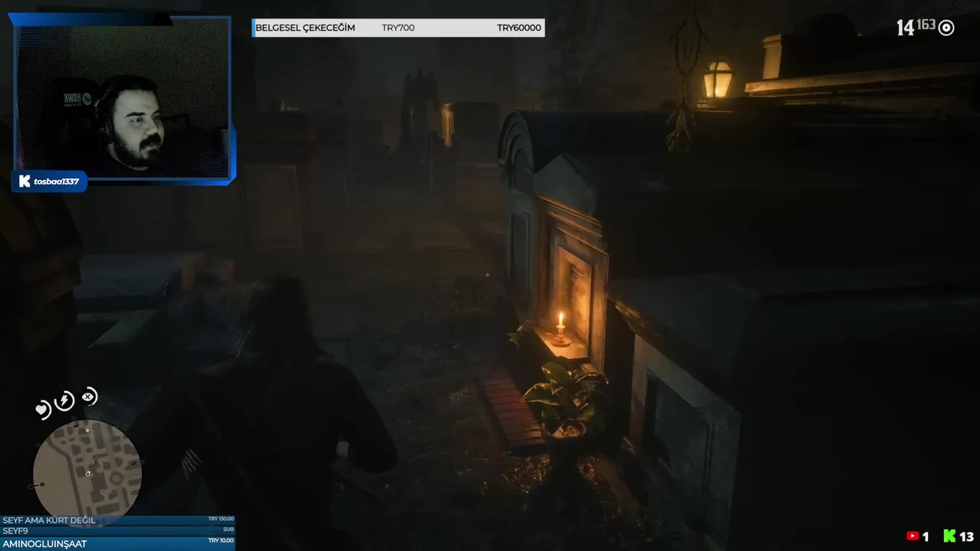Click the player marker on the minimap

[88, 474]
